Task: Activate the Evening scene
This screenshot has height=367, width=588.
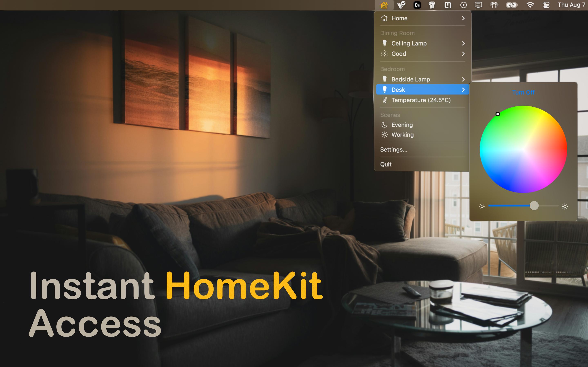Action: (402, 125)
